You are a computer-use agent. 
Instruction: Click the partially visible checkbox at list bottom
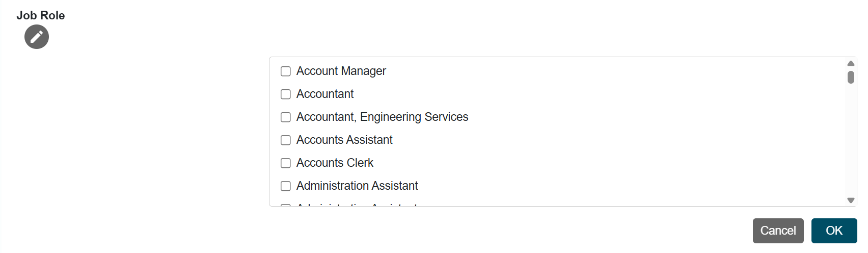[286, 205]
